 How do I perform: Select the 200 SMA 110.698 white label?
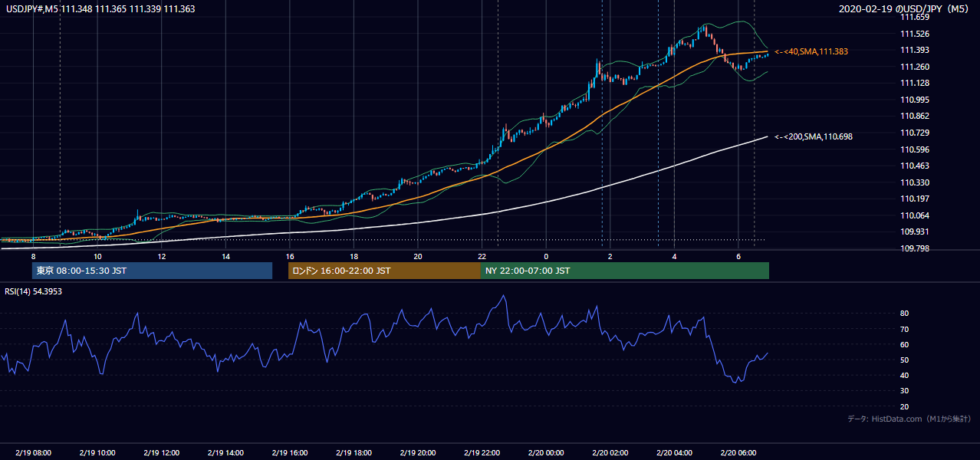point(813,136)
